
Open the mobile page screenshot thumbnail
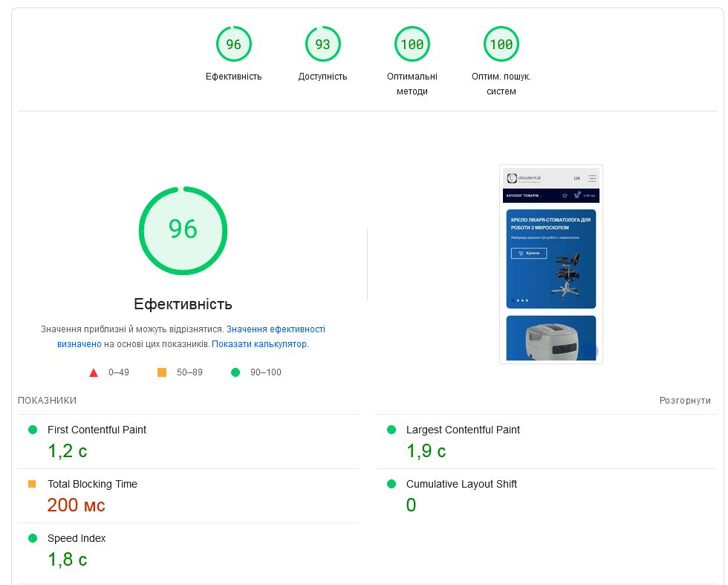click(550, 264)
